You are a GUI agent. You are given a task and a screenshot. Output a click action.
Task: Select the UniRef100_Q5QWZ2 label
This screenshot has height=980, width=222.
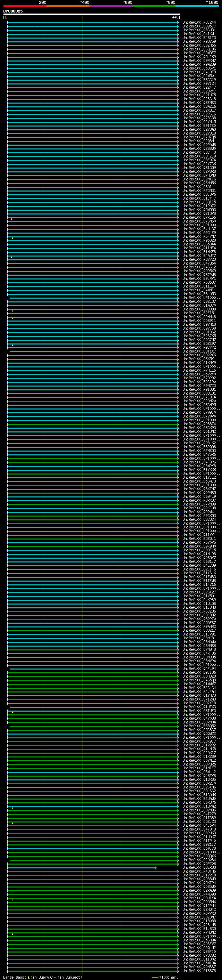[199, 734]
